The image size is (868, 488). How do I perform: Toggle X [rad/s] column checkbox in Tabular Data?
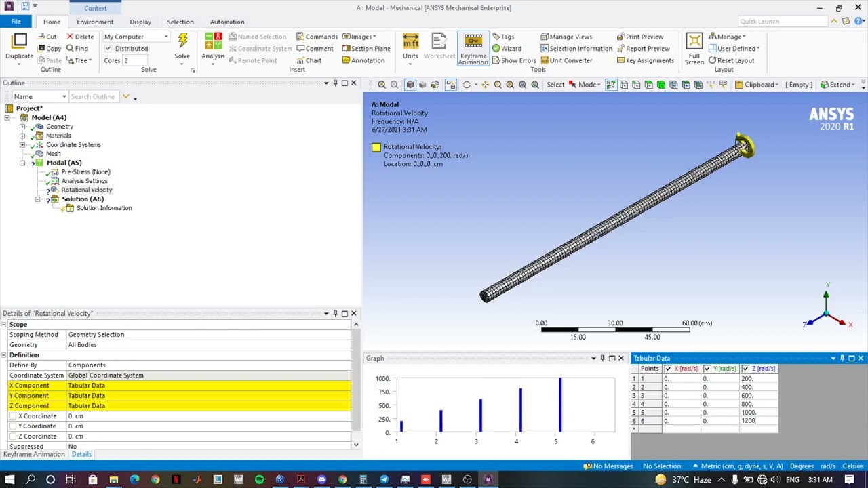pyautogui.click(x=668, y=369)
